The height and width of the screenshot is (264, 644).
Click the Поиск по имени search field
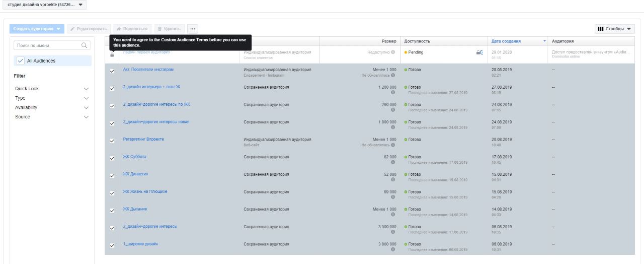[x=52, y=45]
